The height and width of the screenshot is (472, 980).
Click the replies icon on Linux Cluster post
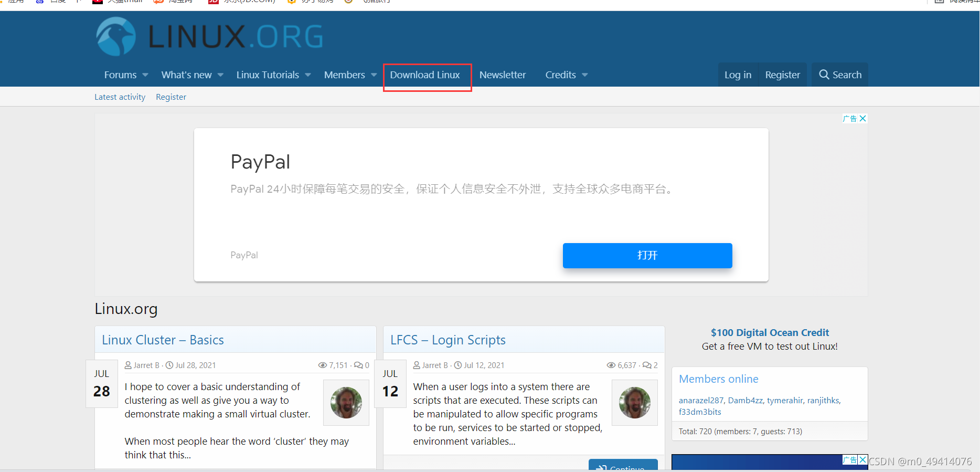coord(358,365)
